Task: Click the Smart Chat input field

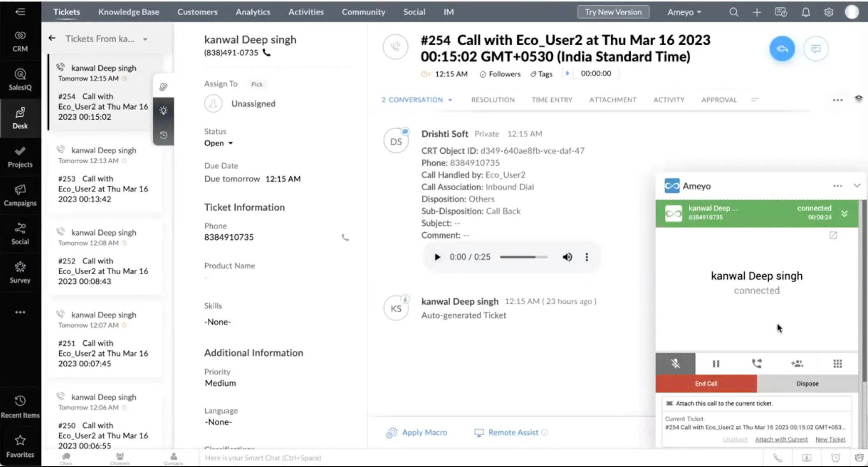Action: pyautogui.click(x=481, y=458)
